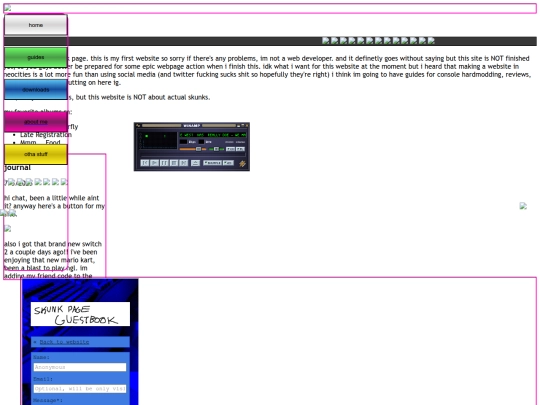Click the lone broken image near right edge
This screenshot has width=540, height=405.
tap(523, 206)
